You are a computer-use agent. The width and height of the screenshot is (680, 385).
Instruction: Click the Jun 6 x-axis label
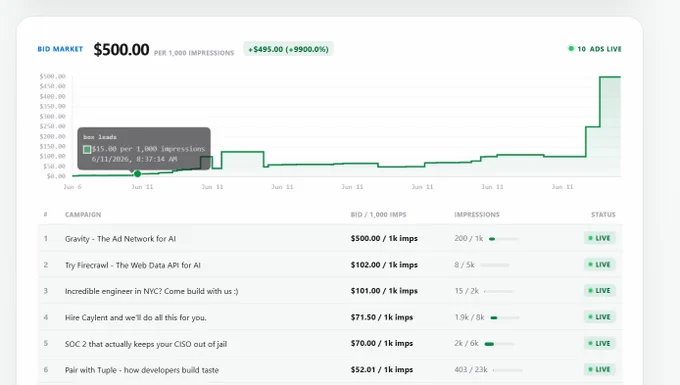[72, 187]
